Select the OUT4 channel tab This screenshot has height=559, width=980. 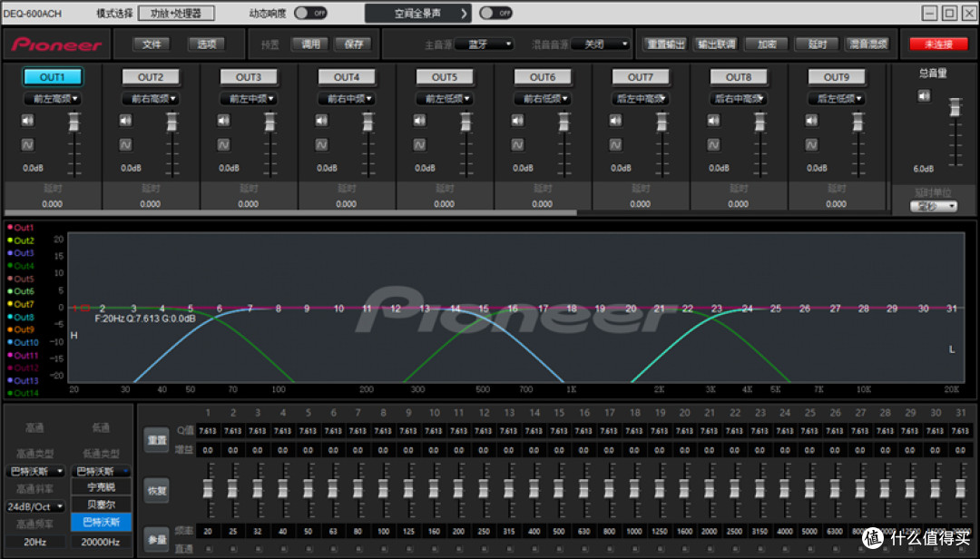click(347, 77)
